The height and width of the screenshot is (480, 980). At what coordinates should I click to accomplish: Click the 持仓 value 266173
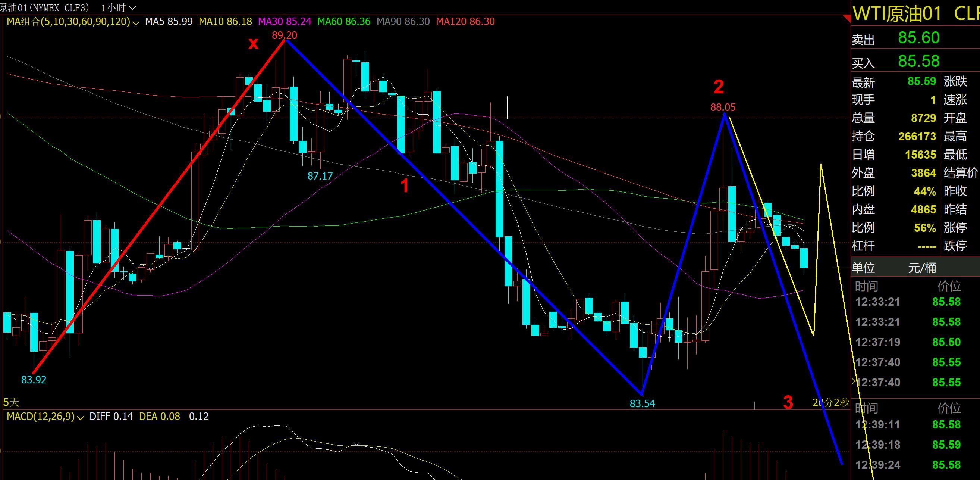point(917,137)
